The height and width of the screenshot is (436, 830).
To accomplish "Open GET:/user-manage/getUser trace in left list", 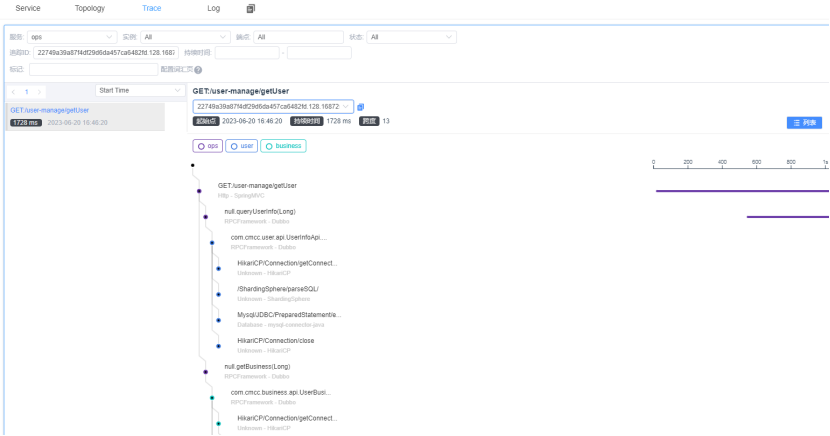I will [50, 110].
